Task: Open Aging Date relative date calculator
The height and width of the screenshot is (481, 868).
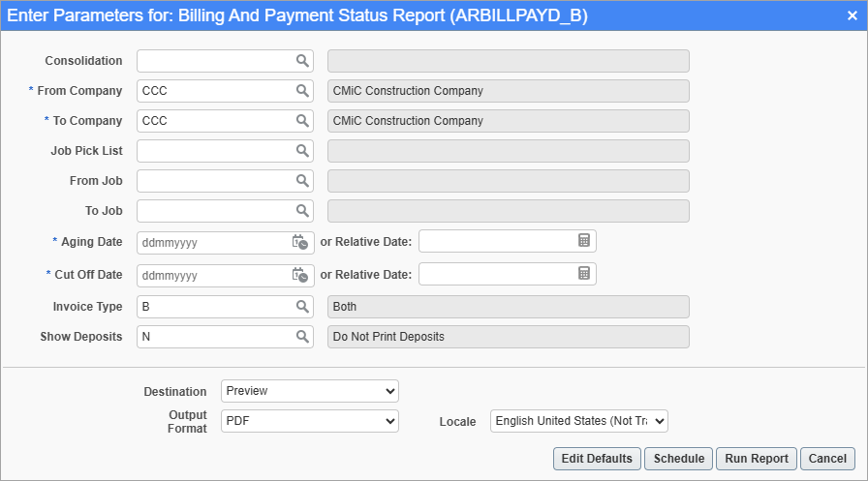Action: [x=584, y=240]
